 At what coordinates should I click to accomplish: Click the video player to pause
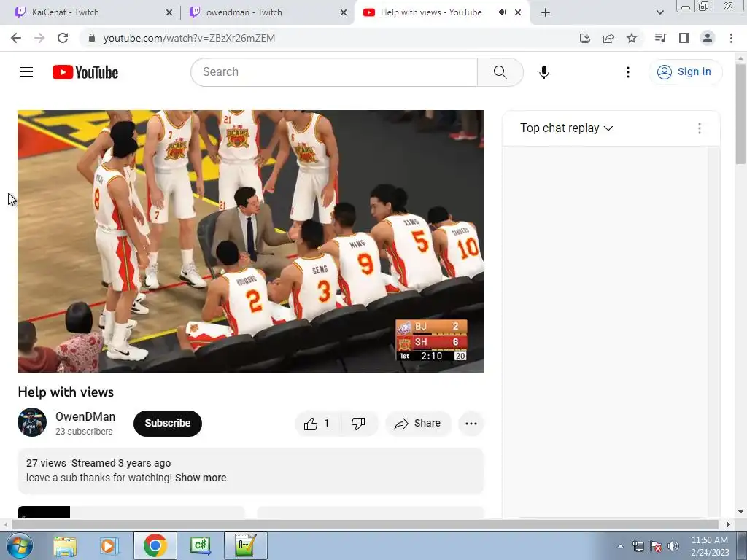point(251,241)
